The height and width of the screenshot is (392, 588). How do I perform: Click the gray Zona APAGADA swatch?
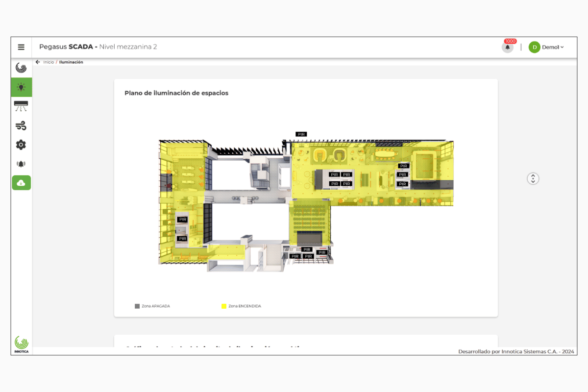(137, 306)
